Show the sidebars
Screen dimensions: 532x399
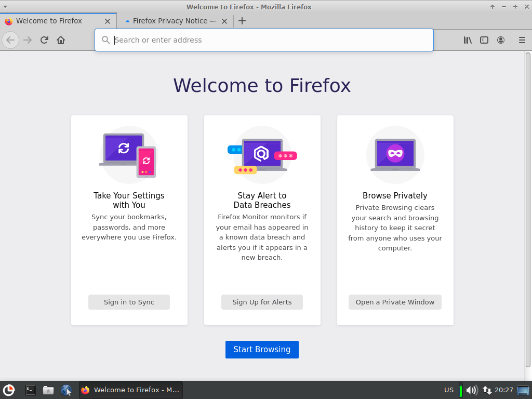point(484,40)
